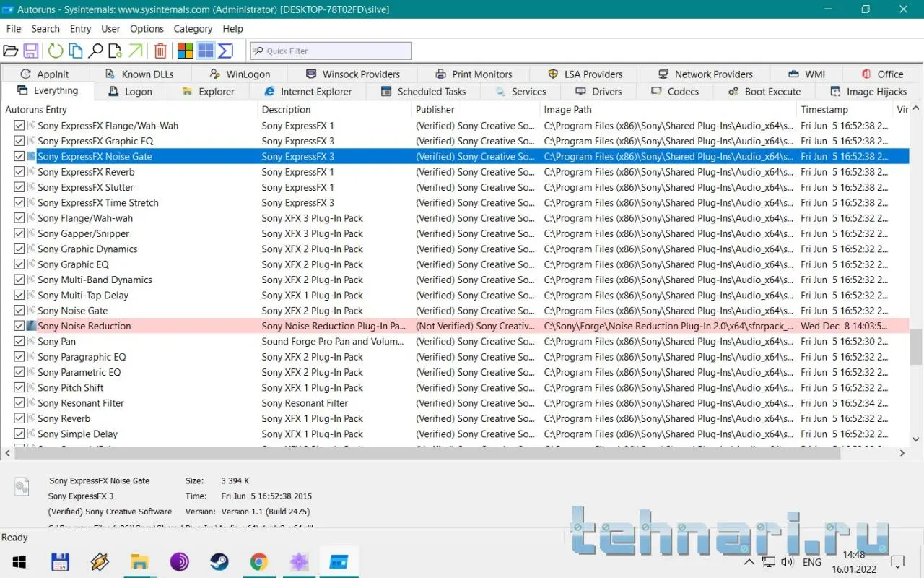Viewport: 924px width, 578px height.
Task: Click the Quick Filter search field
Action: [x=331, y=51]
